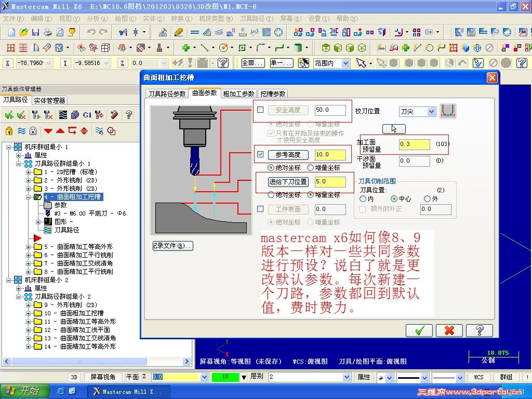
Task: Click the tool tip position diagram icon
Action: [448, 111]
